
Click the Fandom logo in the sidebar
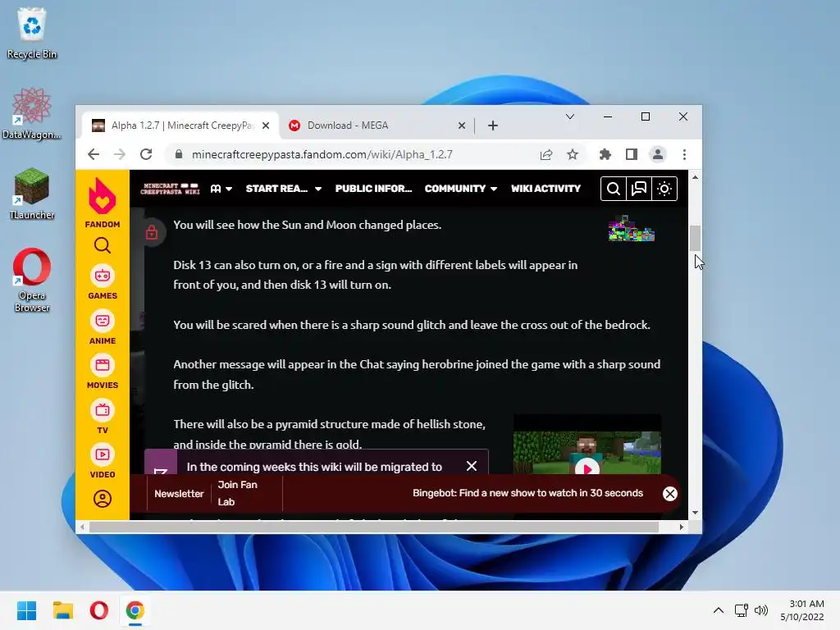click(103, 203)
